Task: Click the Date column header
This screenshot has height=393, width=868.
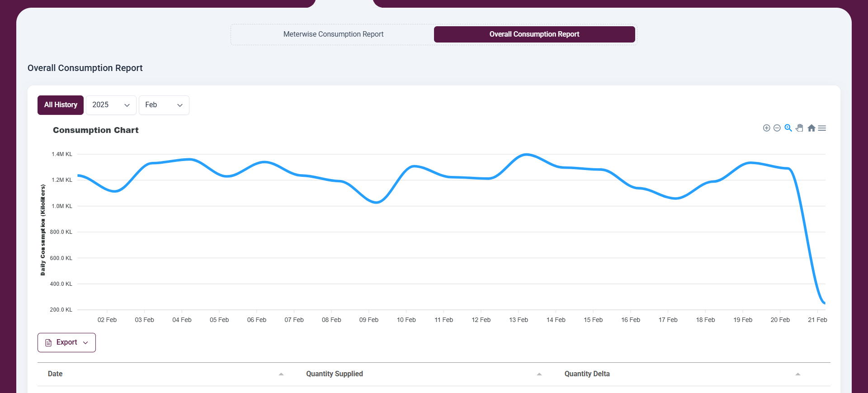Action: pyautogui.click(x=55, y=374)
